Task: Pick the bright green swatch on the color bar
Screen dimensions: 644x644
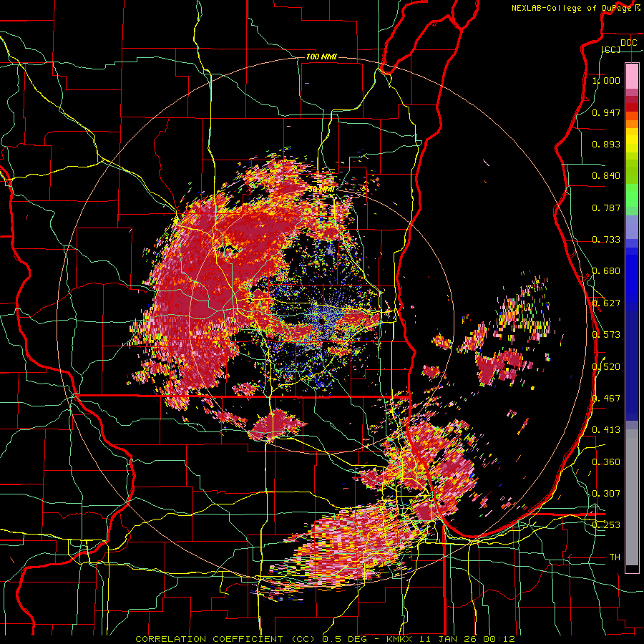Action: [632, 195]
